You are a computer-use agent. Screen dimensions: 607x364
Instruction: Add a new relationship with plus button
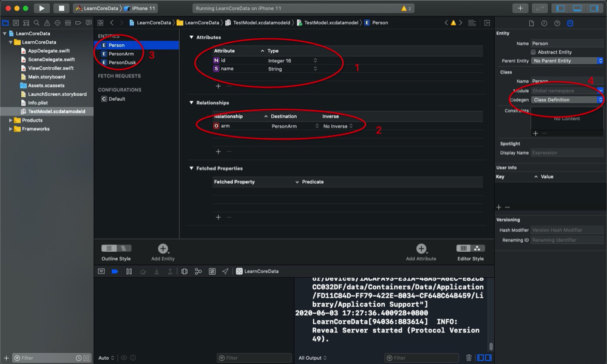(219, 152)
